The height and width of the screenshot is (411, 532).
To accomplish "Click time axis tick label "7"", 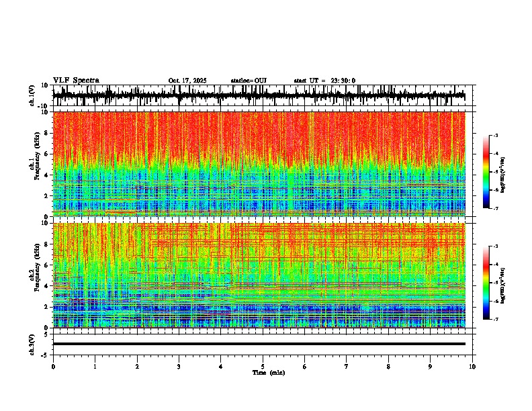I will pos(347,367).
